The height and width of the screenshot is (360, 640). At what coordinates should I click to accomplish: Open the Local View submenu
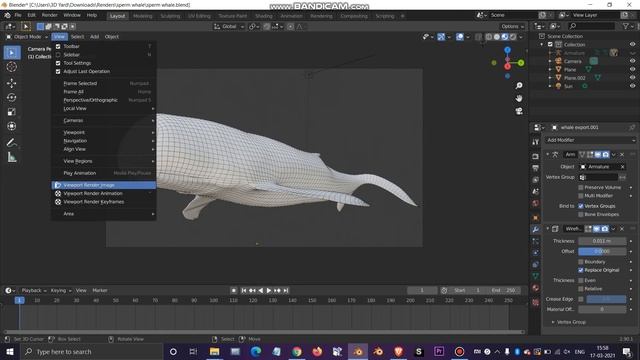[104, 109]
